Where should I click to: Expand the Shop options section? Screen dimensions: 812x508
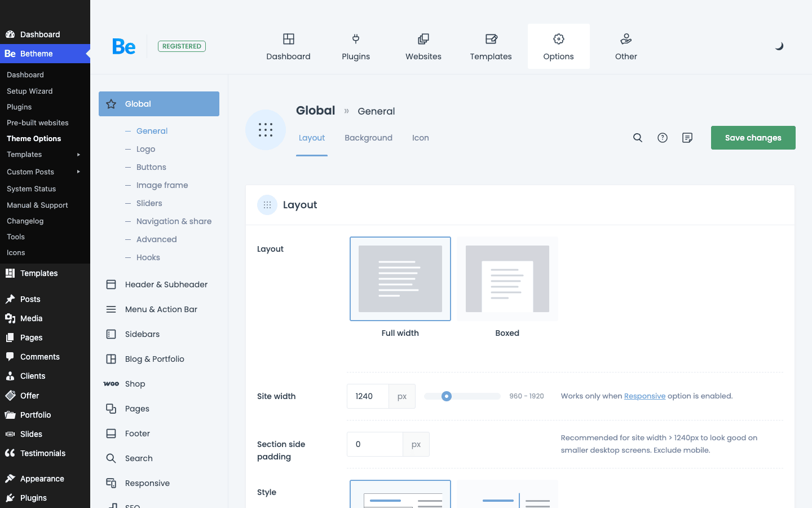tap(159, 384)
